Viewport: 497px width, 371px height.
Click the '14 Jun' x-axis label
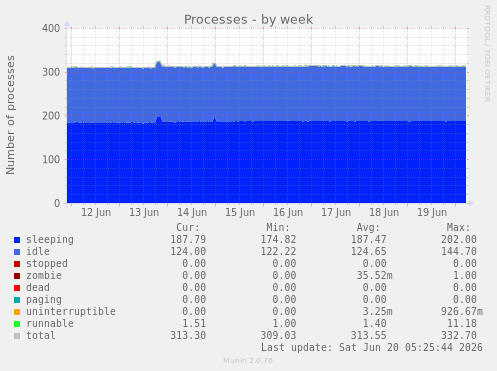(x=192, y=212)
